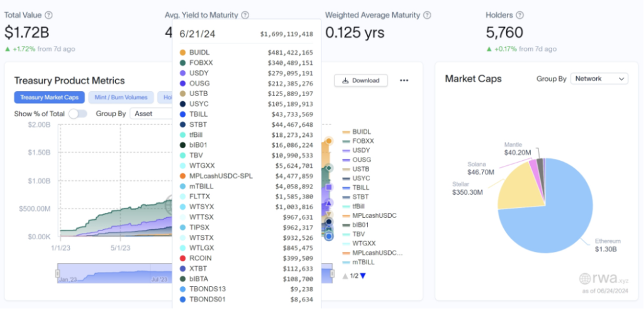Toggle mTBILL series in chart legend
644x309 pixels.
coord(358,262)
